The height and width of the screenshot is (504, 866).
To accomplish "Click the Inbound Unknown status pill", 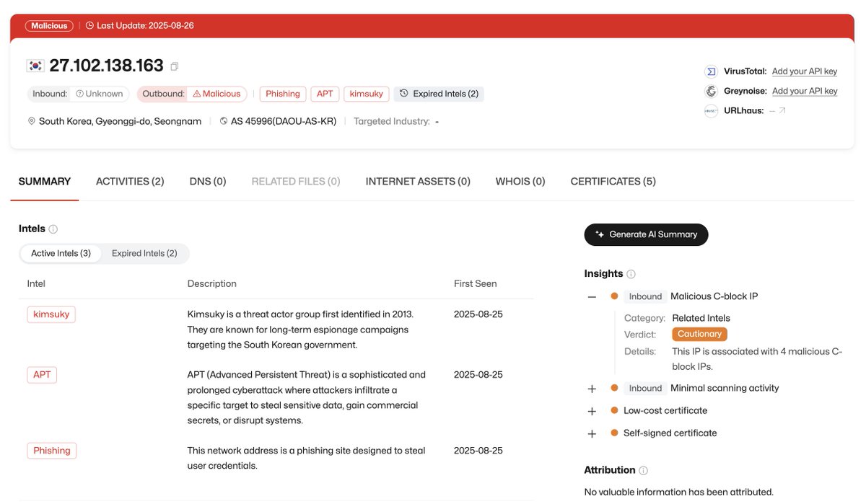I will pos(78,94).
